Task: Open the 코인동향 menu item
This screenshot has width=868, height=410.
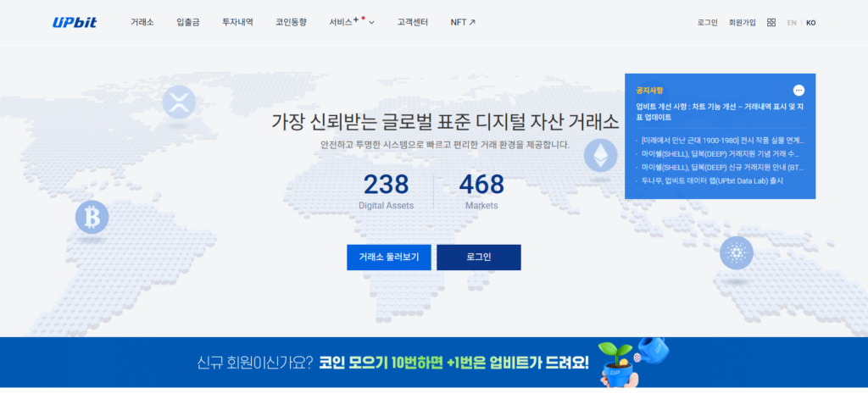Action: pyautogui.click(x=291, y=22)
